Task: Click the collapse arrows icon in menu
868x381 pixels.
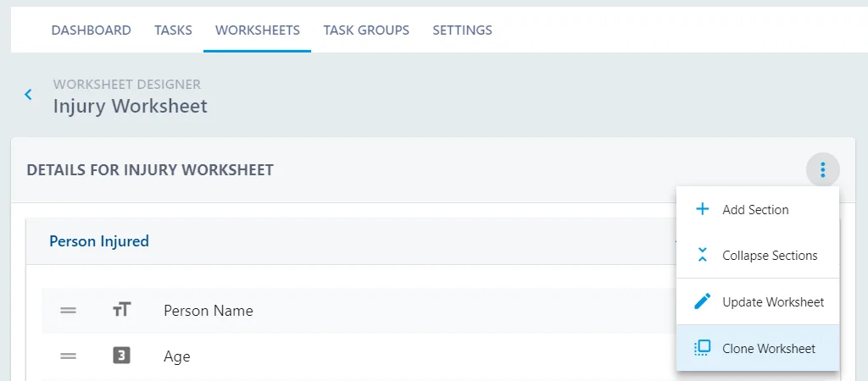Action: point(702,255)
